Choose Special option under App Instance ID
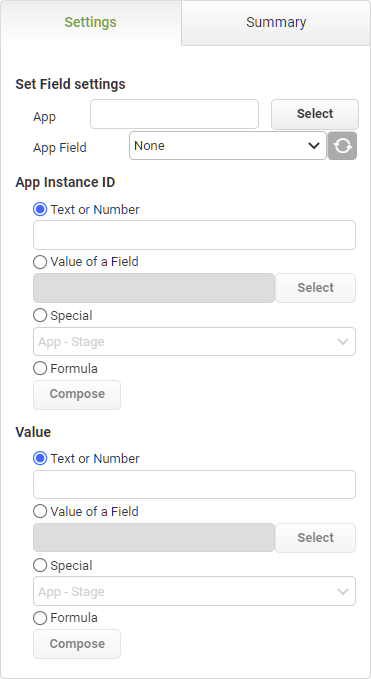This screenshot has height=679, width=371. [x=40, y=316]
